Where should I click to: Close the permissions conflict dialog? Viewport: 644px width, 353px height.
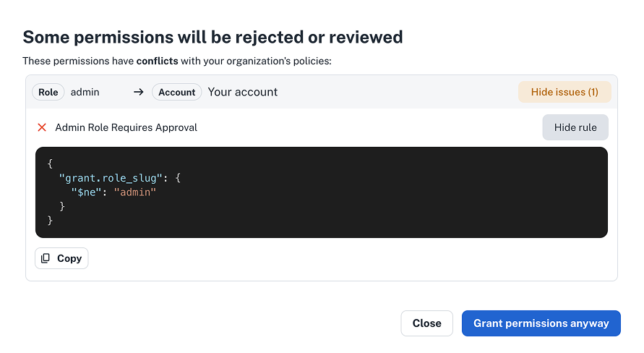point(426,323)
